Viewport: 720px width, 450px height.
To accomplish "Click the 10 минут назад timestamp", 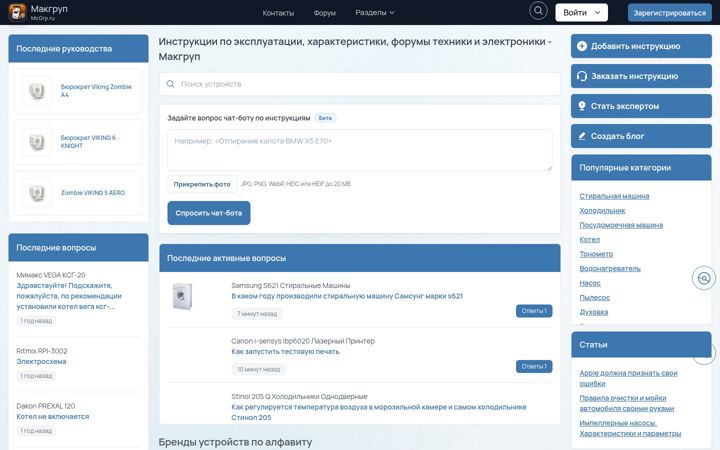I will tap(259, 370).
